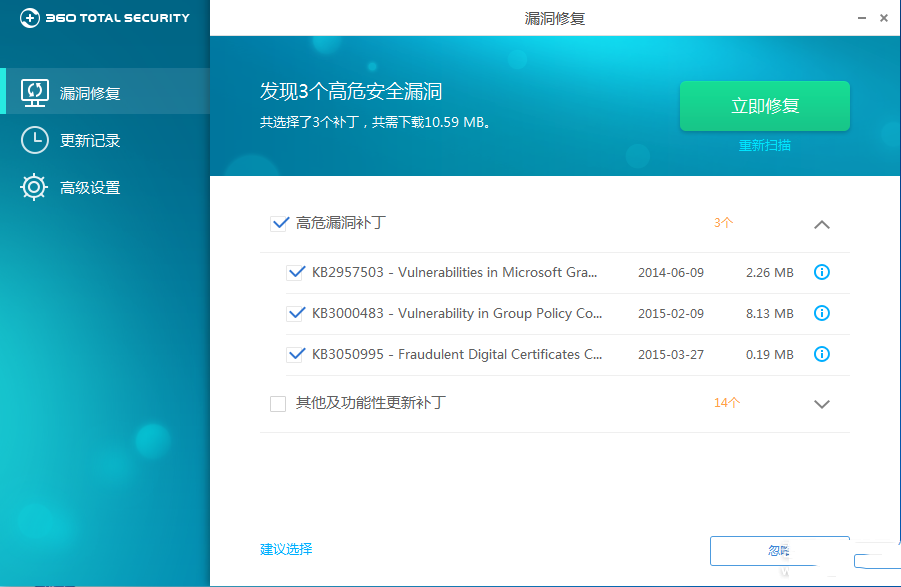
Task: Collapse the 高危漏洞补丁 section chevron
Action: 822,224
